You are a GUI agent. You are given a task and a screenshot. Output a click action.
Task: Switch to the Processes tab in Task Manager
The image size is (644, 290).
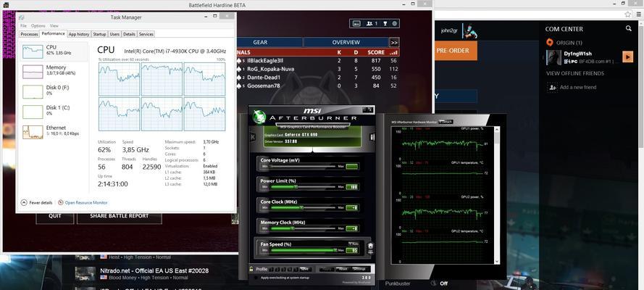click(30, 34)
